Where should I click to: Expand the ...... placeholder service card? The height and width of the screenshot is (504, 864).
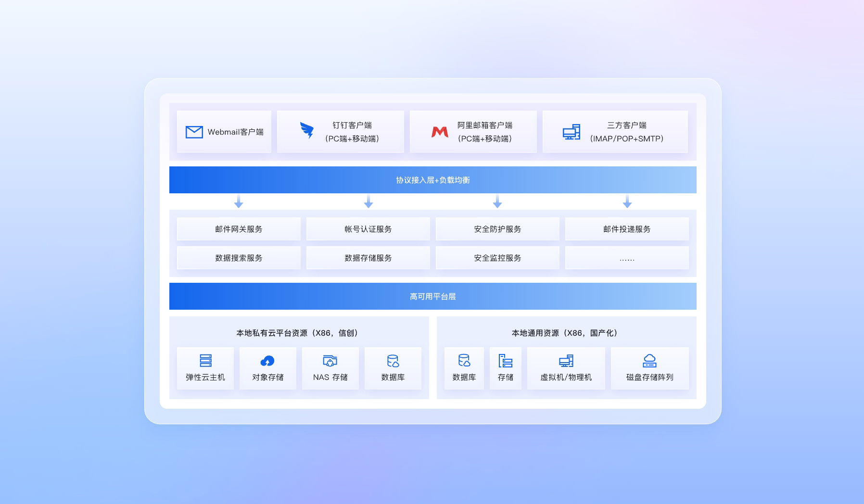click(x=627, y=258)
